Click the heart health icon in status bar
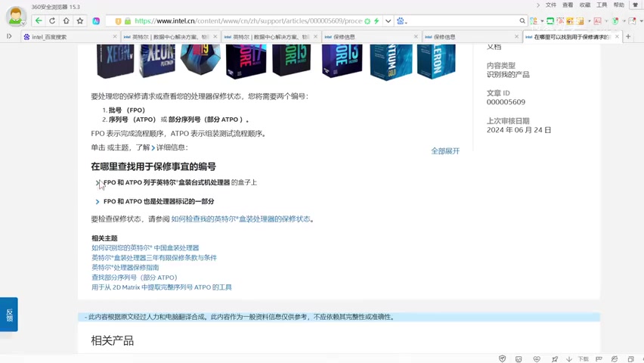This screenshot has height=363, width=644. (x=537, y=359)
